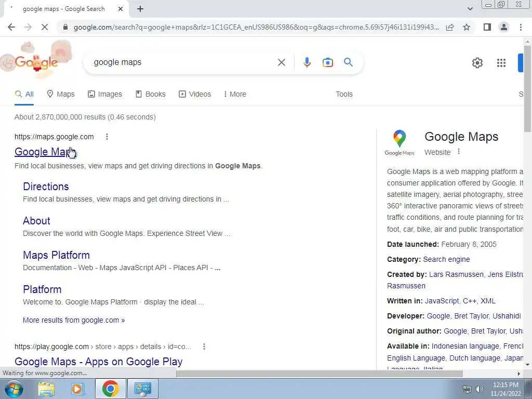Switch to the Books results tab
This screenshot has width=532, height=399.
[x=150, y=95]
